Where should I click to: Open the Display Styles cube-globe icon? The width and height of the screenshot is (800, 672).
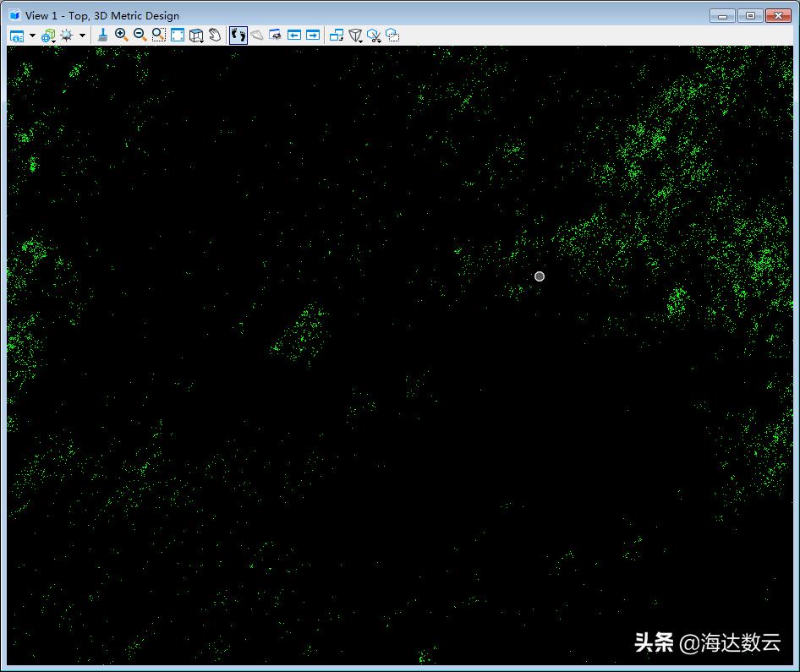point(48,36)
